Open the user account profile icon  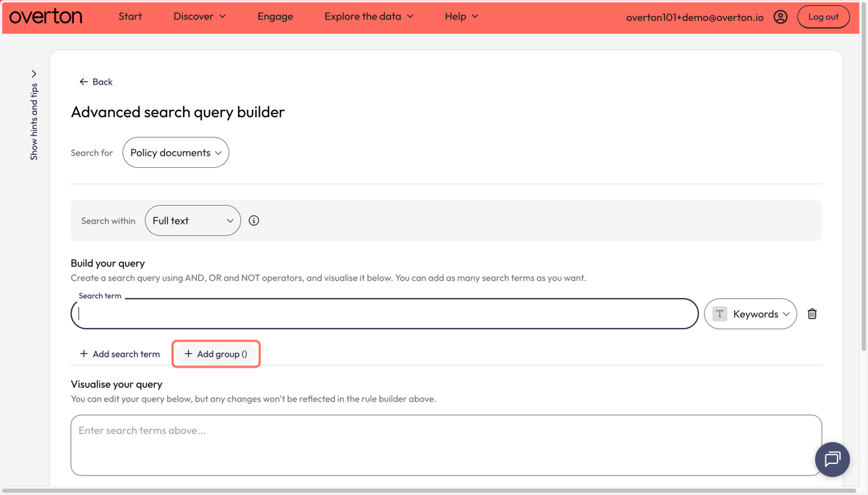pyautogui.click(x=780, y=17)
